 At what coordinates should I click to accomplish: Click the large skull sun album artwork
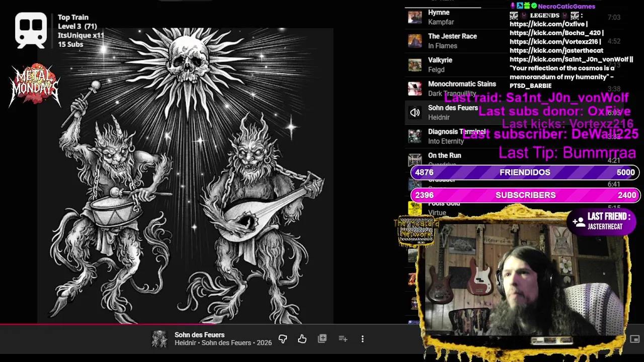click(185, 176)
